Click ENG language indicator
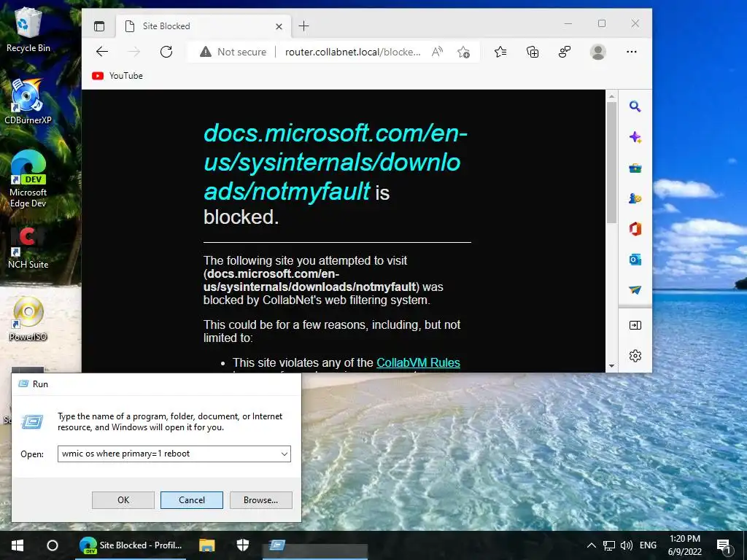The width and height of the screenshot is (747, 560). pyautogui.click(x=648, y=545)
